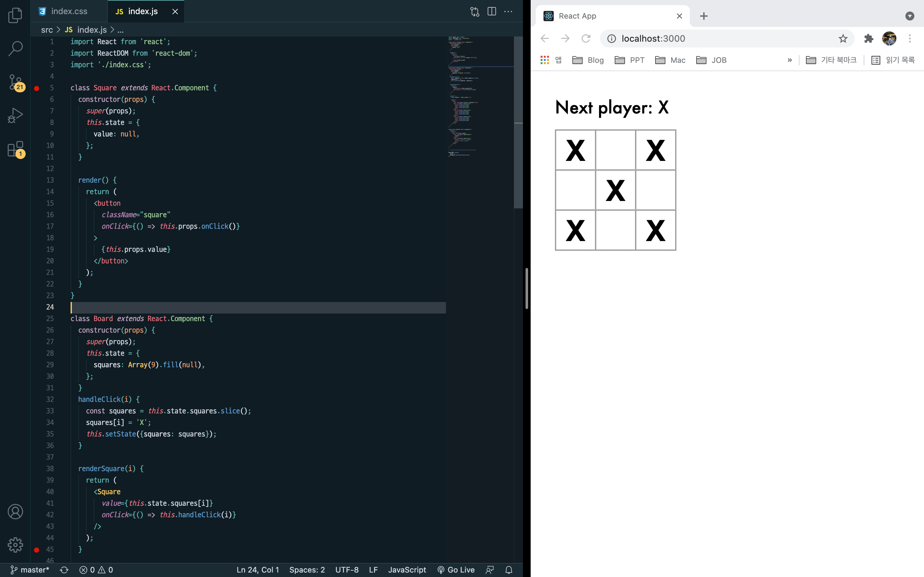Viewport: 924px width, 577px height.
Task: Open Source Control view with 21 changes
Action: click(x=15, y=82)
